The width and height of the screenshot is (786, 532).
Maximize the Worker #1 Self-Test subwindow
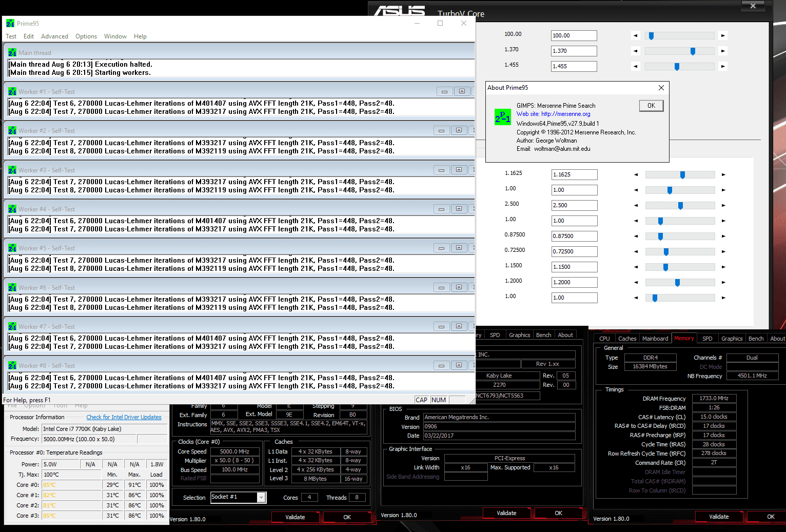pyautogui.click(x=462, y=91)
